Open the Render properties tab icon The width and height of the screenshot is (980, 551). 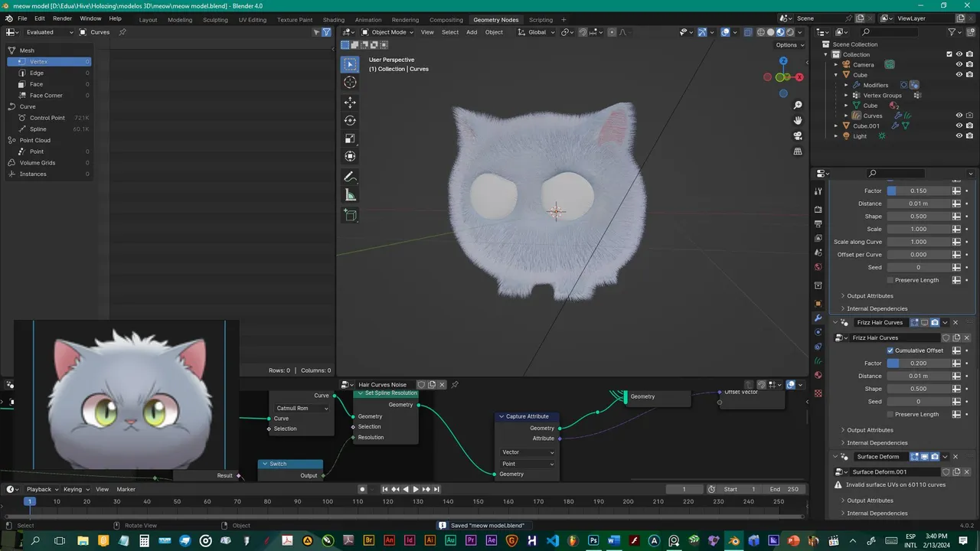point(818,209)
